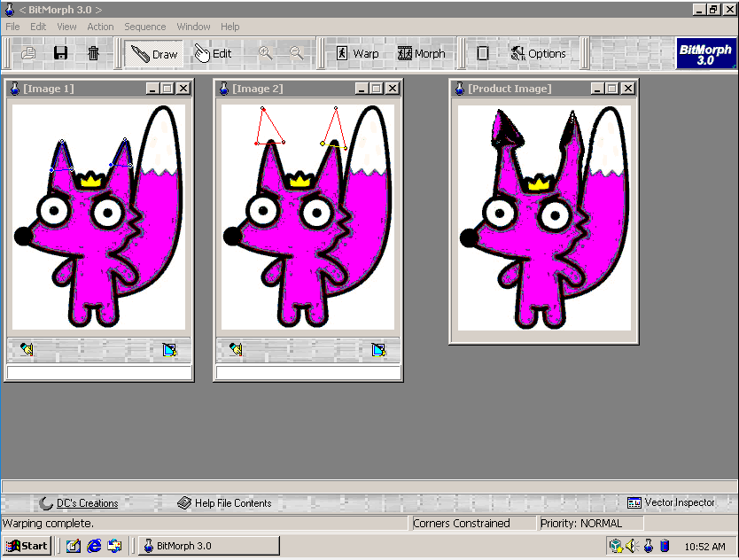This screenshot has width=739, height=560.
Task: Click the trash can delete icon
Action: coord(93,53)
